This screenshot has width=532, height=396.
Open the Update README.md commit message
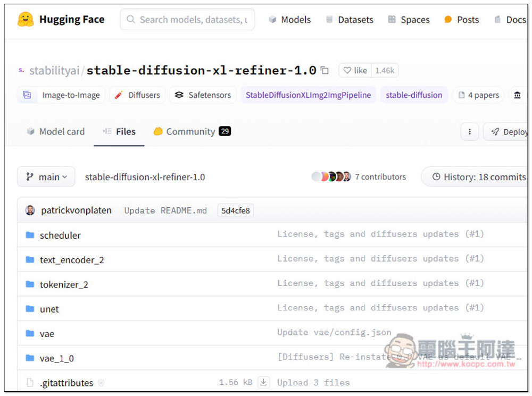click(165, 210)
